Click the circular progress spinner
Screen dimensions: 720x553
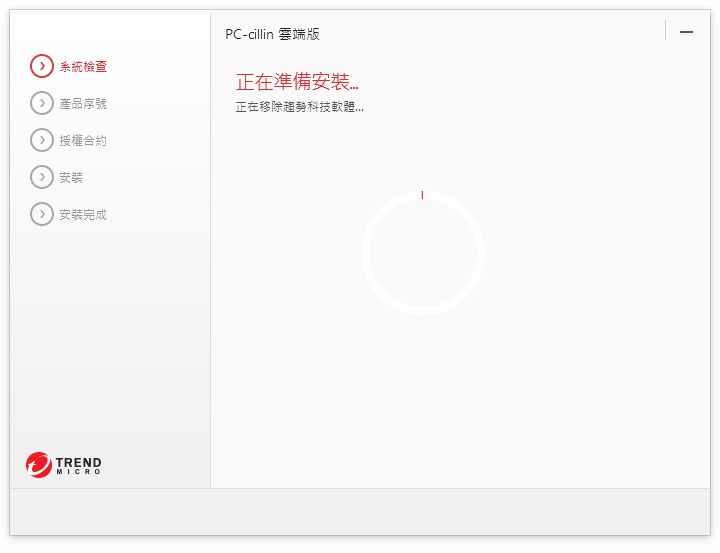point(423,253)
